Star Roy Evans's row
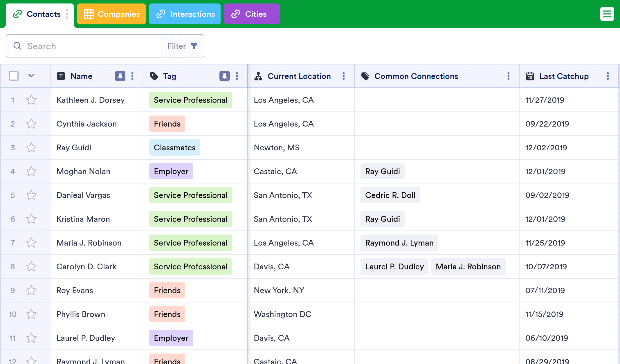The width and height of the screenshot is (620, 364). [x=31, y=291]
